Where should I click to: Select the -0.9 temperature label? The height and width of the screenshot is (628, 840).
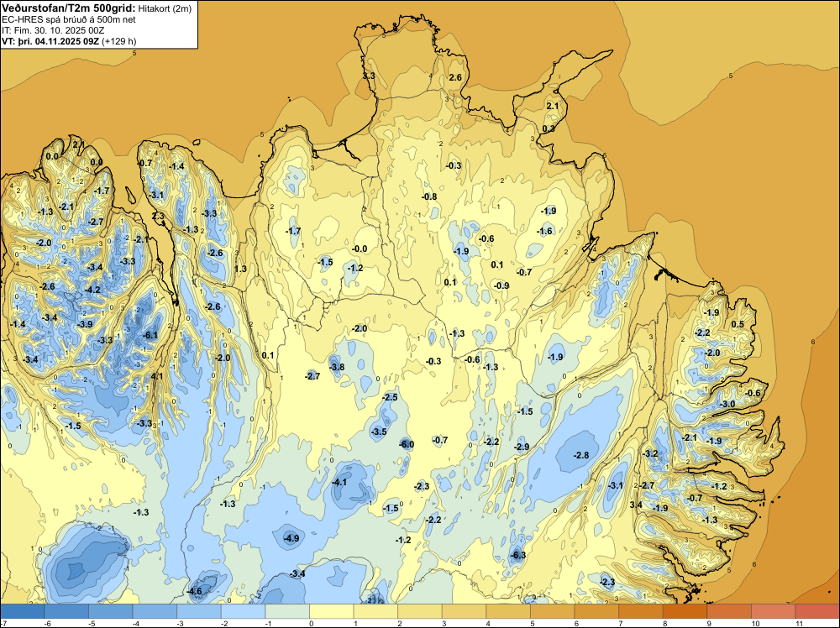pos(501,285)
